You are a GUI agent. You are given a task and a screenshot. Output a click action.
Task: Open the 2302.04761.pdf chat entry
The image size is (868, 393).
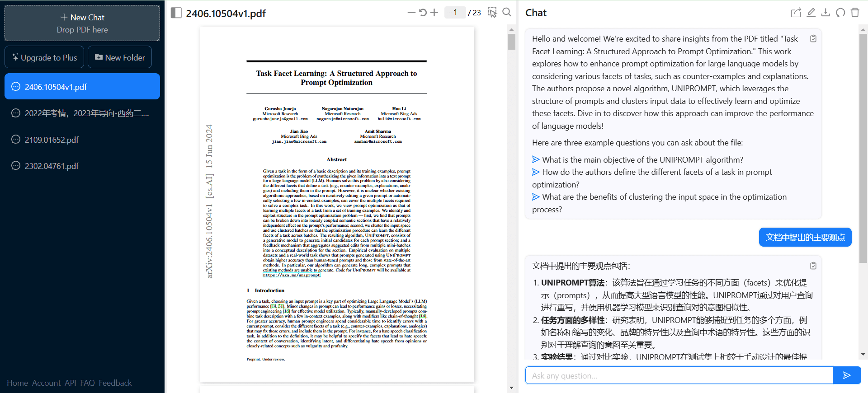pos(82,166)
